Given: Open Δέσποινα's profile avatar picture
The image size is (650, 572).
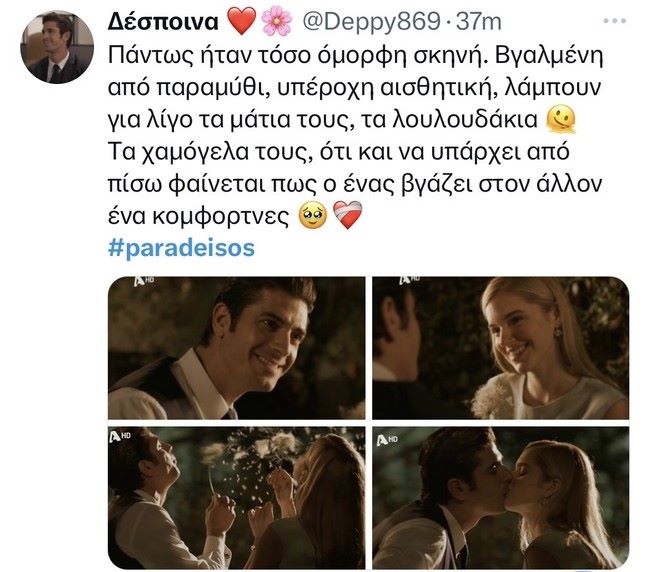Looking at the screenshot, I should (57, 47).
